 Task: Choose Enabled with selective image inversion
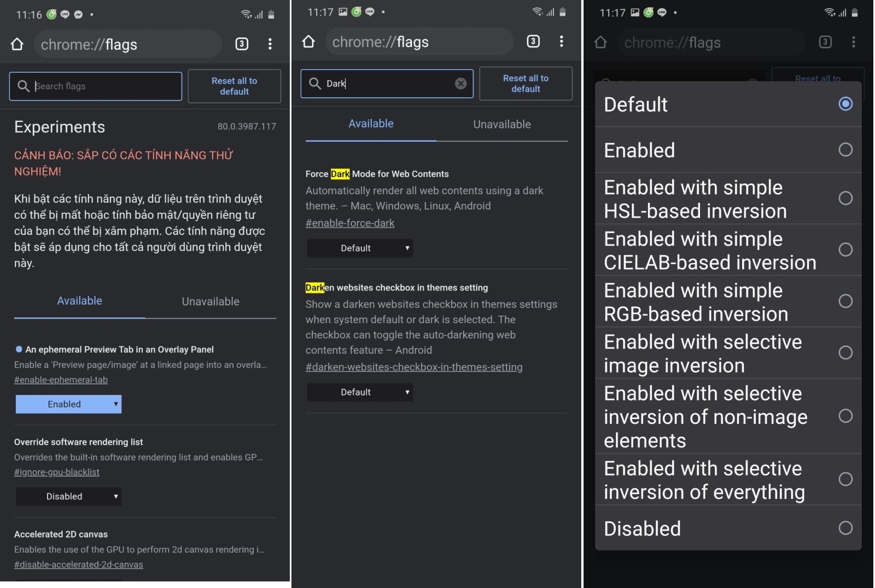[845, 353]
